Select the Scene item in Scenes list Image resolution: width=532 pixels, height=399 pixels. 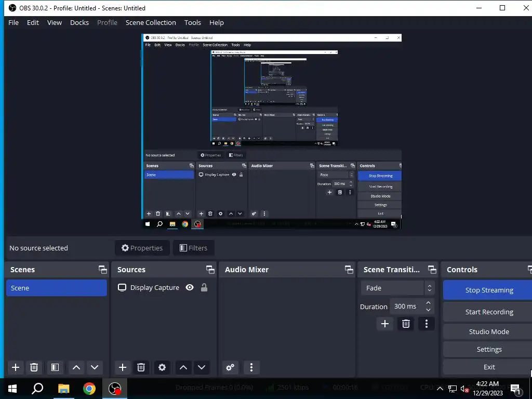[57, 288]
